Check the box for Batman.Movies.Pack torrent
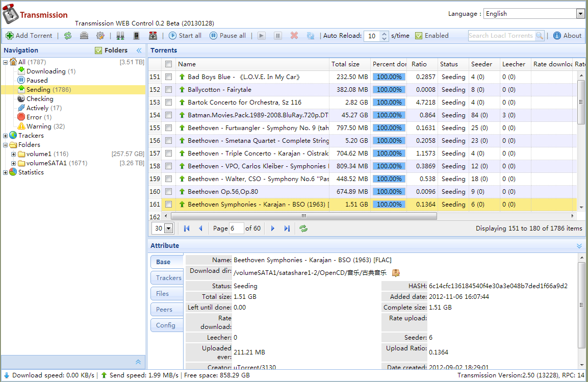 point(168,115)
